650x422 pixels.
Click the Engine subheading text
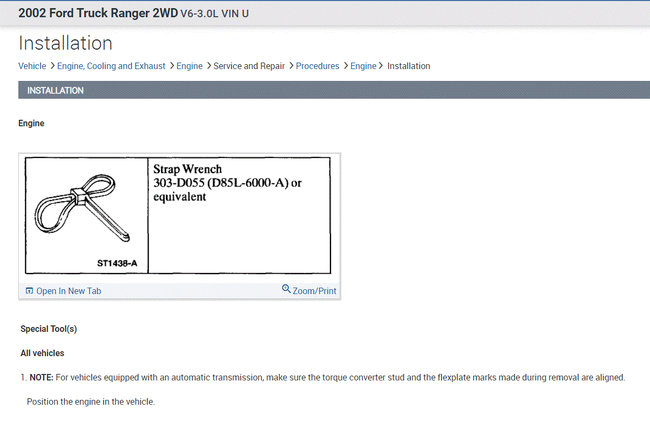click(31, 123)
